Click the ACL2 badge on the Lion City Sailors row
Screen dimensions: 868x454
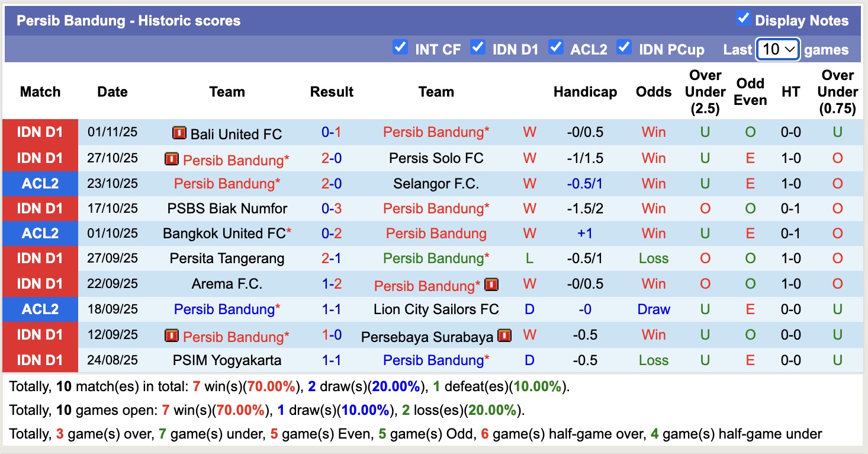[40, 309]
